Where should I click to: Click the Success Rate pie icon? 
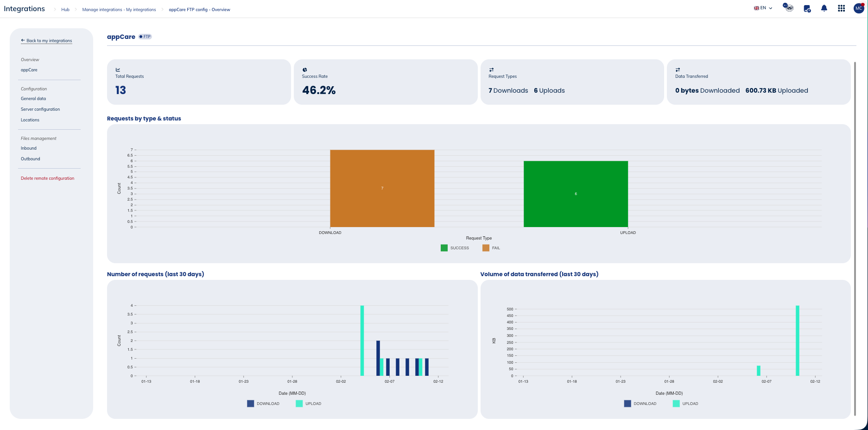click(x=305, y=70)
